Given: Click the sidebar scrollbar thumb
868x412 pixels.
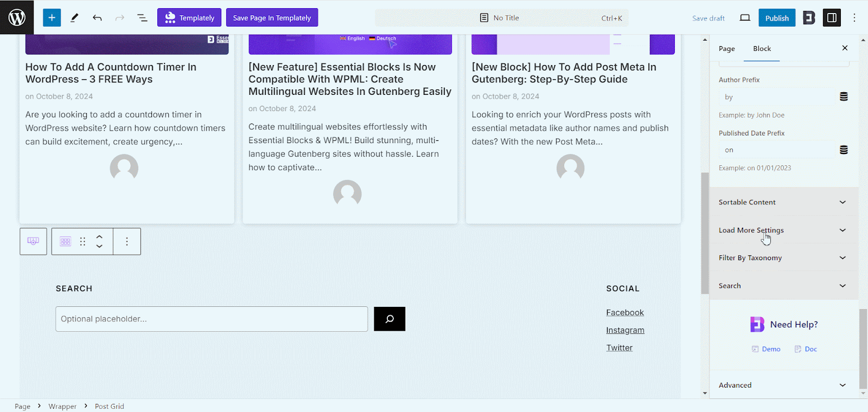Looking at the screenshot, I should 863,349.
